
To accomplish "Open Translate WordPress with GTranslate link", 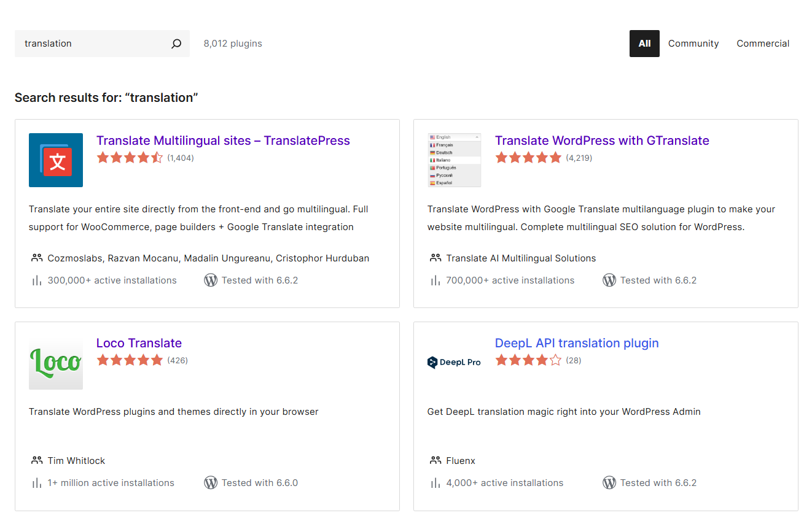I will [x=602, y=141].
